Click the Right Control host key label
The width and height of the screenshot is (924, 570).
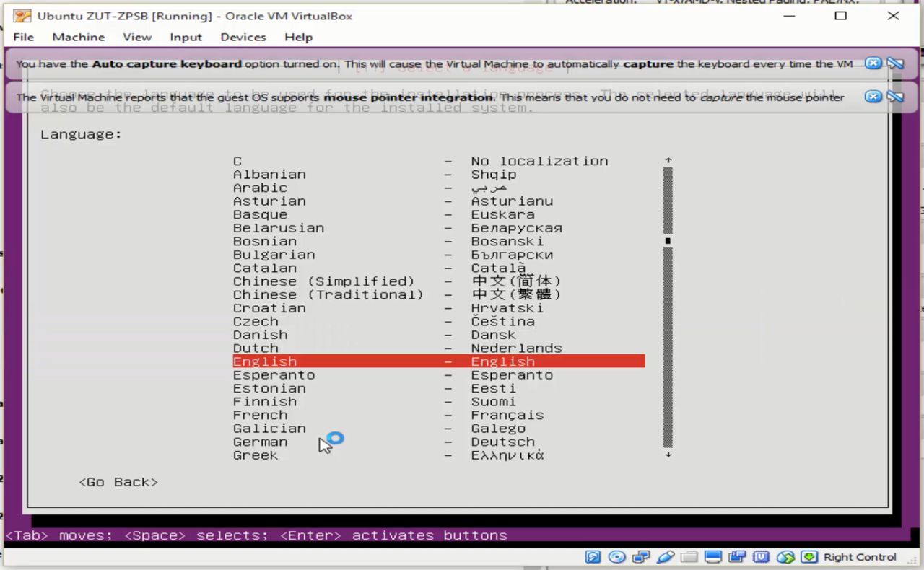pyautogui.click(x=860, y=557)
